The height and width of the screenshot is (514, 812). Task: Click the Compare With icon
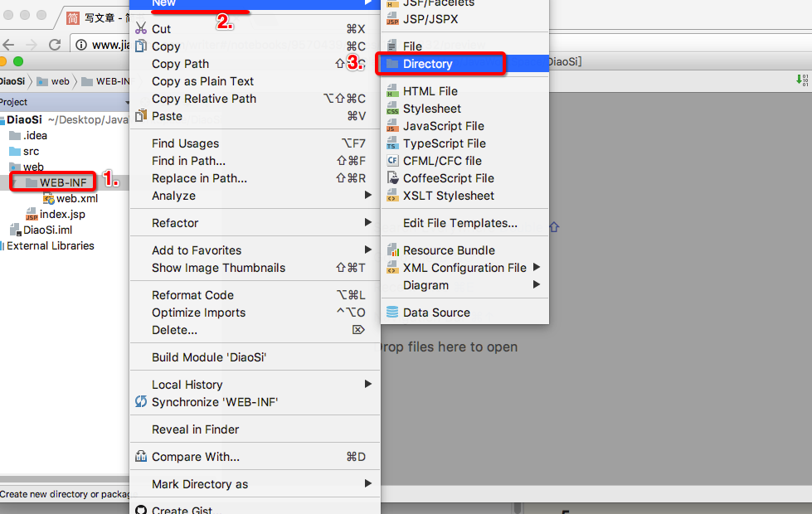point(141,456)
